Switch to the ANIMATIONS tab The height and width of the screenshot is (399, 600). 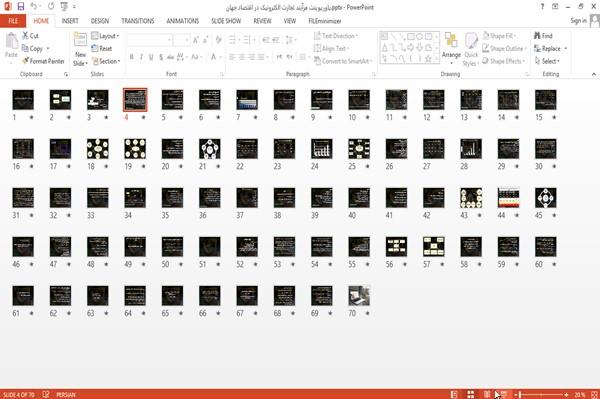(x=183, y=21)
